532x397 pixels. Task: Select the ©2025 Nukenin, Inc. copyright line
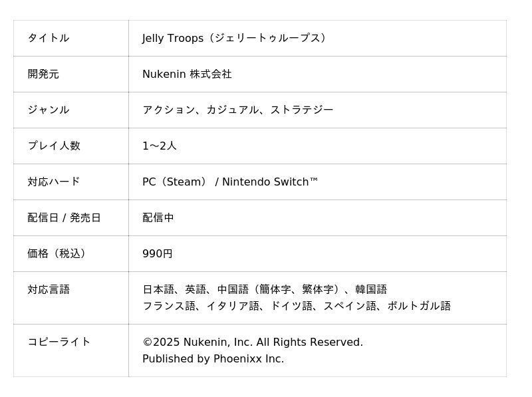pyautogui.click(x=253, y=342)
